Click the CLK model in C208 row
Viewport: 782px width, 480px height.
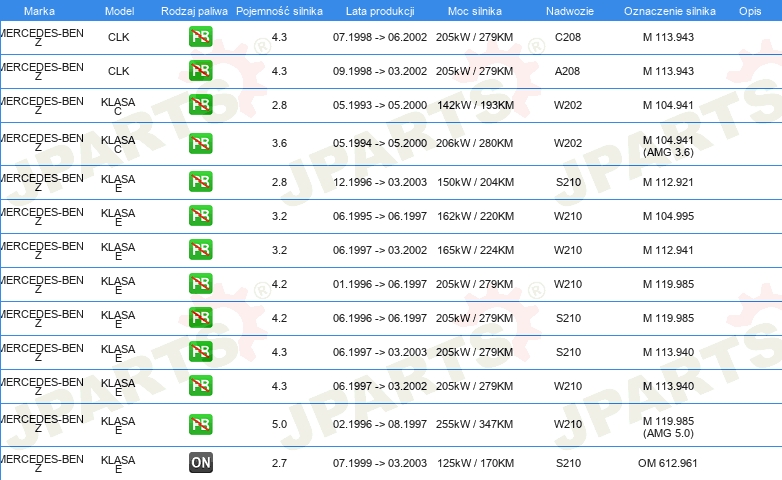[x=119, y=37]
